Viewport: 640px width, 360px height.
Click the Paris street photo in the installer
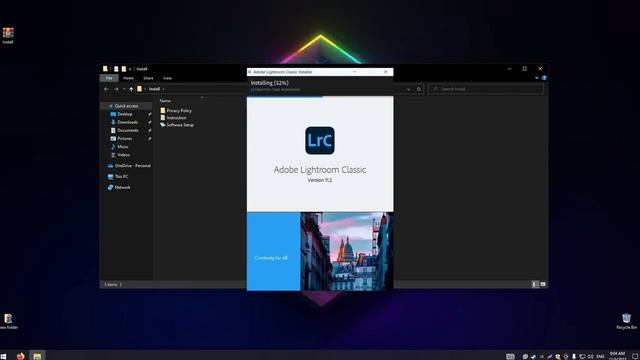(347, 251)
